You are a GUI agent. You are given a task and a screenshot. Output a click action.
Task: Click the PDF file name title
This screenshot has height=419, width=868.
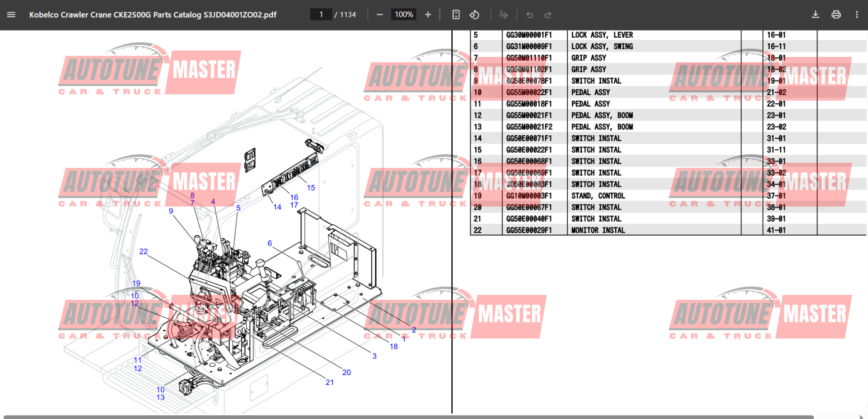pos(153,15)
